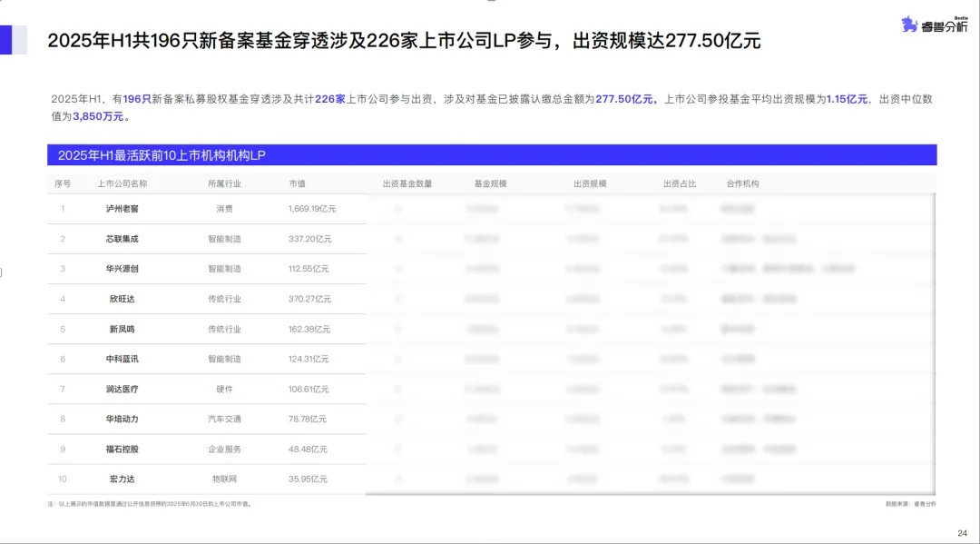
Task: Click industry 消费 in 泸州老窖 row
Action: pyautogui.click(x=224, y=209)
